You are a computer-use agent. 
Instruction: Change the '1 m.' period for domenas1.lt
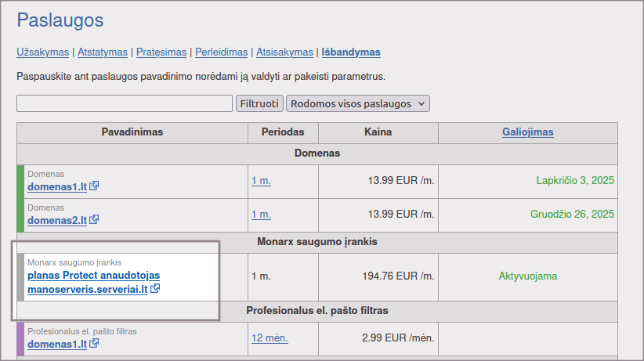[x=261, y=181]
